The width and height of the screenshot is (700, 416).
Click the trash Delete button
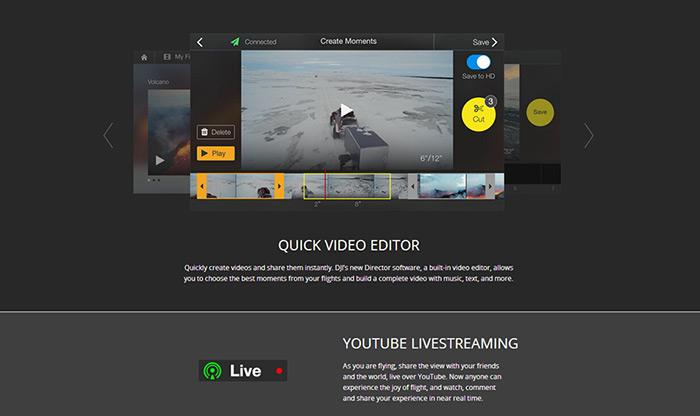215,131
